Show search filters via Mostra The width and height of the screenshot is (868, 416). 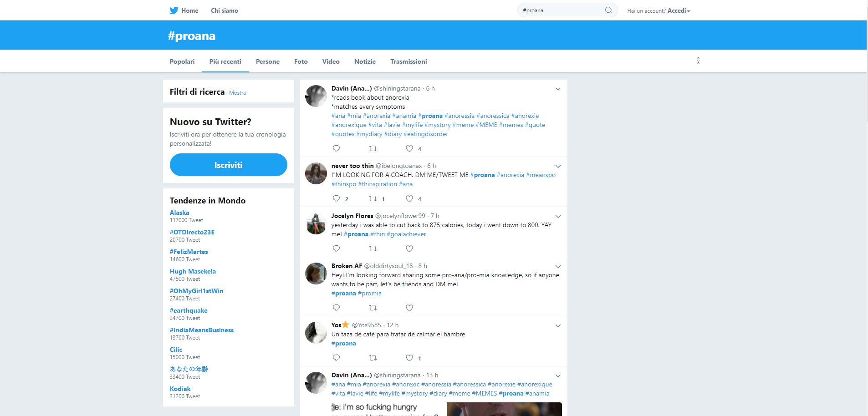coord(237,93)
